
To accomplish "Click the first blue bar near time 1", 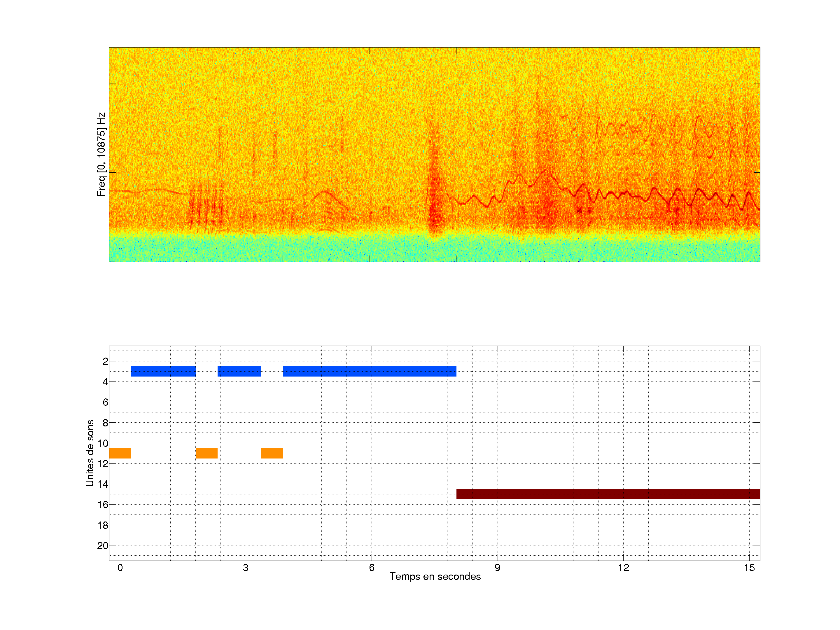I will tap(163, 371).
